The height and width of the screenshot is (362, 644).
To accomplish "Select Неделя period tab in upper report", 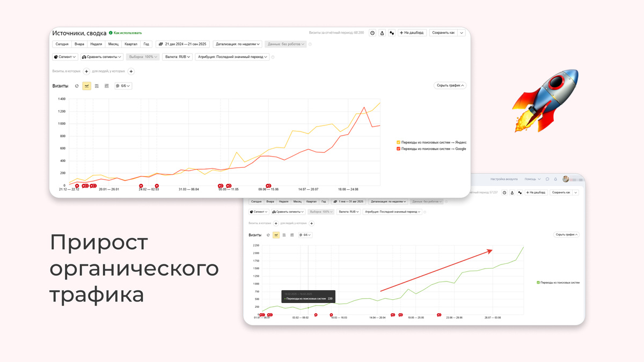I will pyautogui.click(x=96, y=45).
